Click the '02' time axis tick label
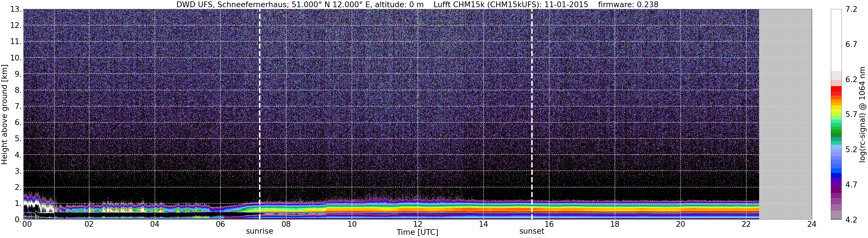Screen dimensions: 868x238 coord(89,224)
